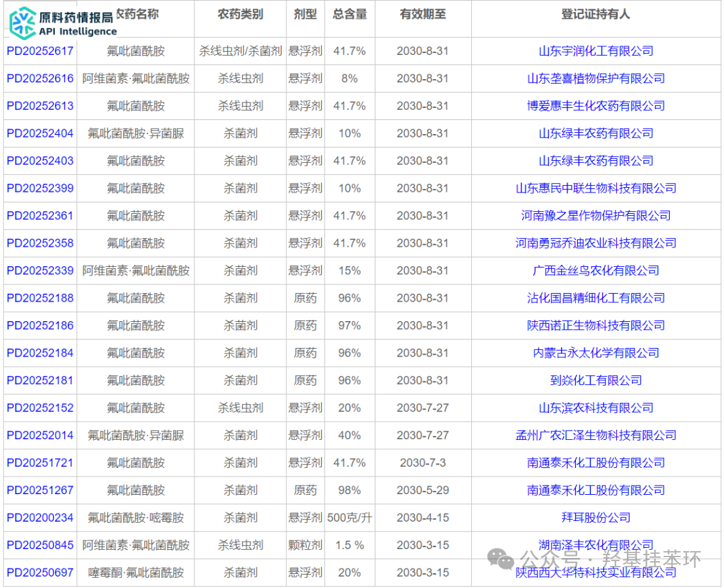
Task: Open registration PD20250845 link
Action: pyautogui.click(x=40, y=545)
